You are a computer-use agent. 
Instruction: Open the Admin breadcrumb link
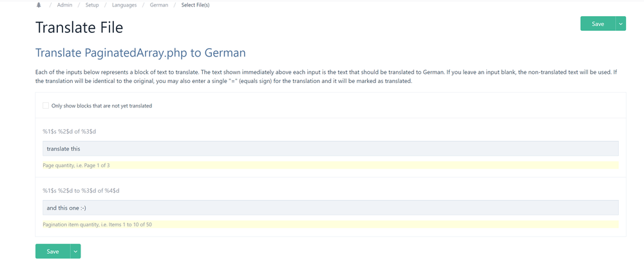pyautogui.click(x=65, y=5)
